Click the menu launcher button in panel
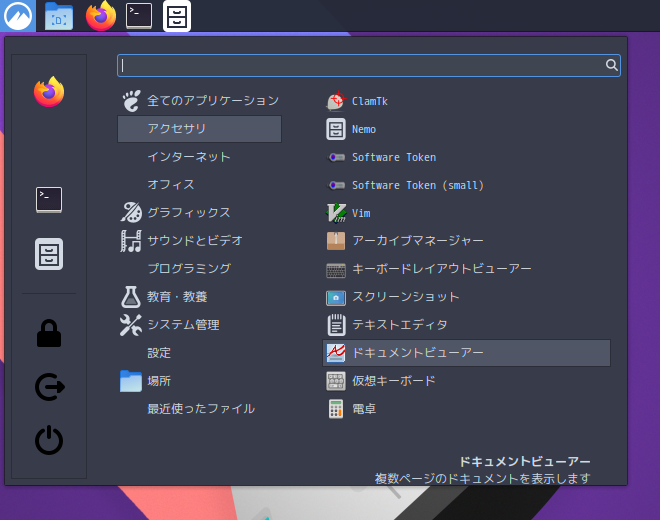Screen dimensions: 660x520 tap(18, 16)
